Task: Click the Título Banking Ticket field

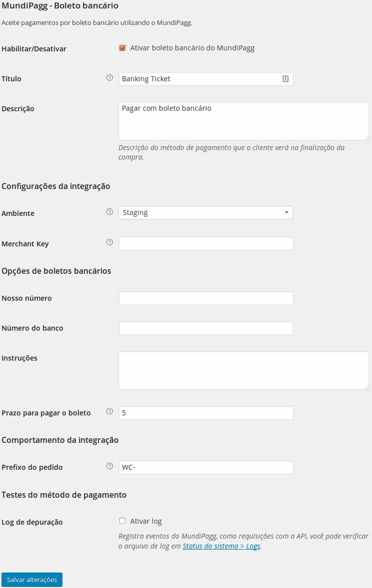Action: (200, 79)
